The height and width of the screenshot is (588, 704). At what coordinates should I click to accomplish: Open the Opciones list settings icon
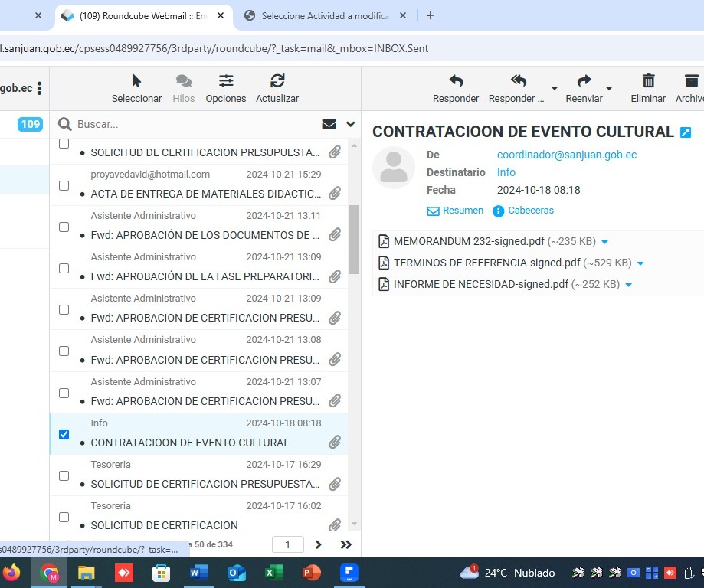click(x=226, y=81)
